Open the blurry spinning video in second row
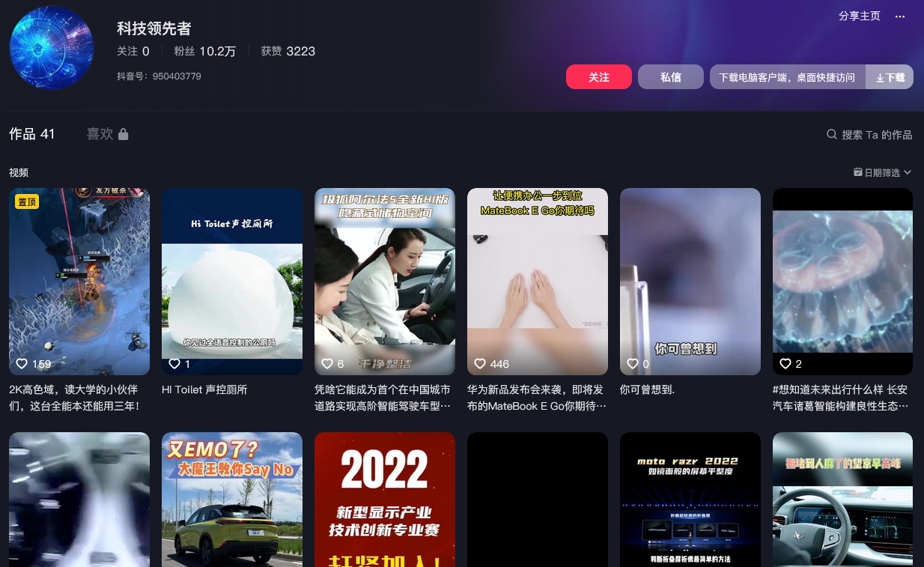Screen dimensions: 924x567 (x=79, y=500)
